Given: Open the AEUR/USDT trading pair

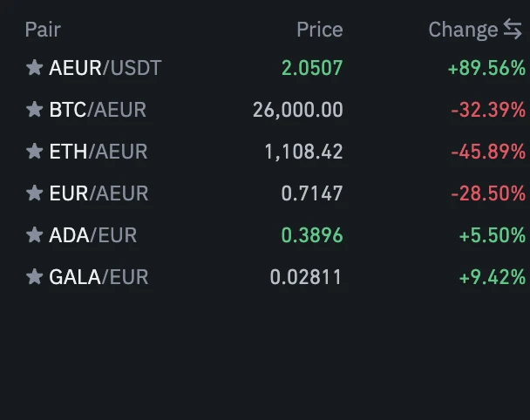Looking at the screenshot, I should tap(105, 68).
